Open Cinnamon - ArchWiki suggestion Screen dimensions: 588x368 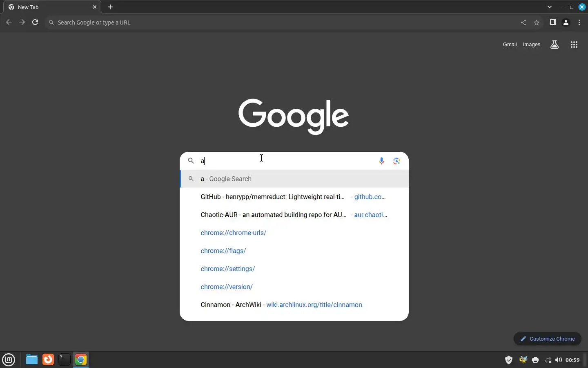coord(294,305)
